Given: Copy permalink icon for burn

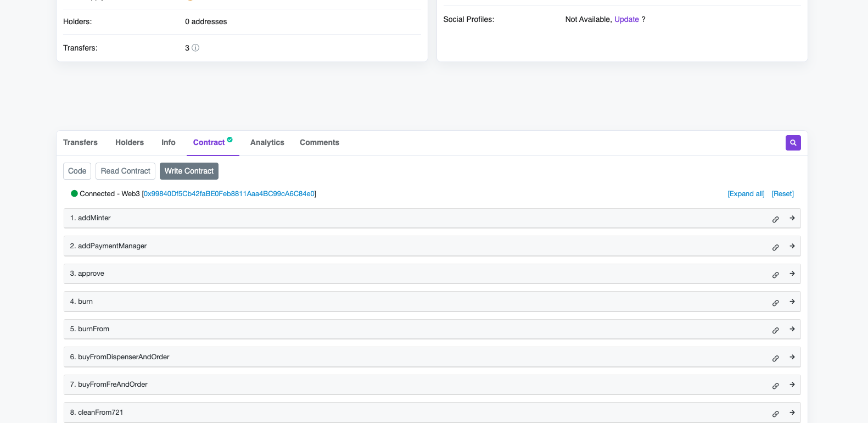Looking at the screenshot, I should point(776,303).
